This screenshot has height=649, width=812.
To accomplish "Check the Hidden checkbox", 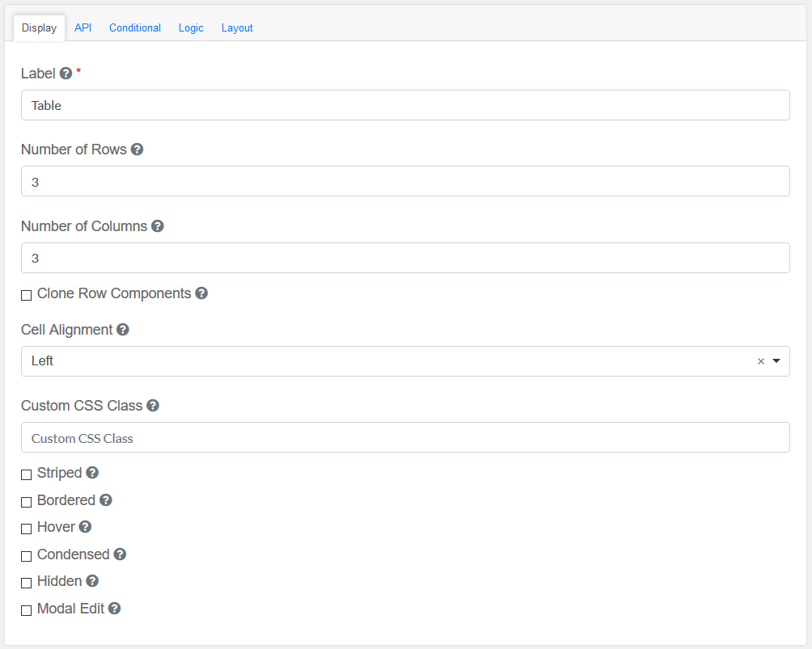I will point(27,583).
